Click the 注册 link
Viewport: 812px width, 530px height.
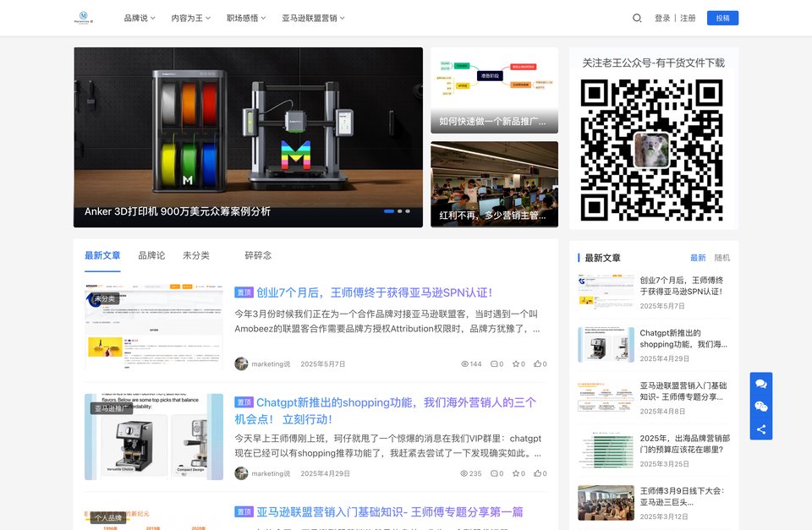click(688, 18)
